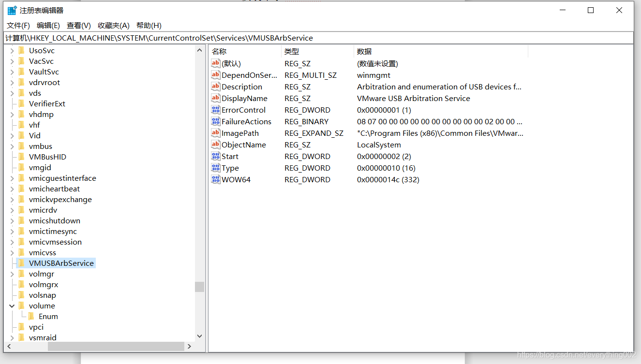
Task: Click the folder icon beside vpci
Action: [21, 327]
